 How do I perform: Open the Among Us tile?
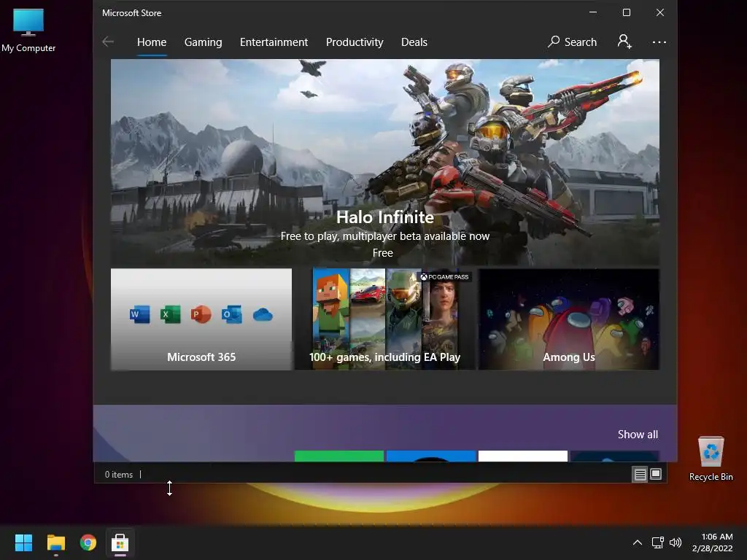coord(569,319)
